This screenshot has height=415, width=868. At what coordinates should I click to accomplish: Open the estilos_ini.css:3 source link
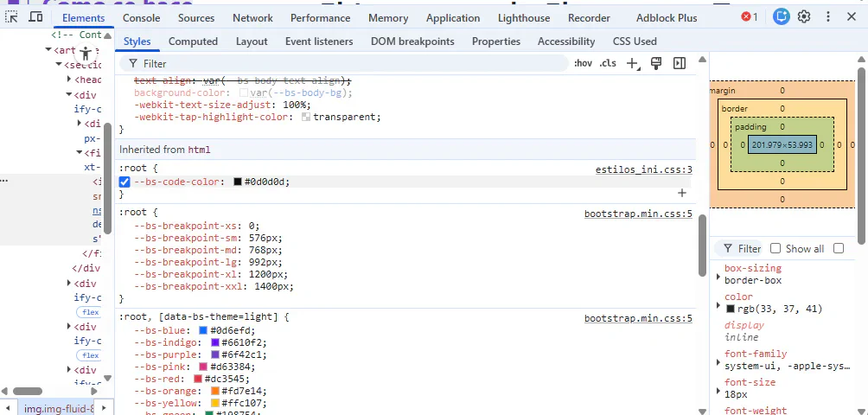[x=644, y=169]
